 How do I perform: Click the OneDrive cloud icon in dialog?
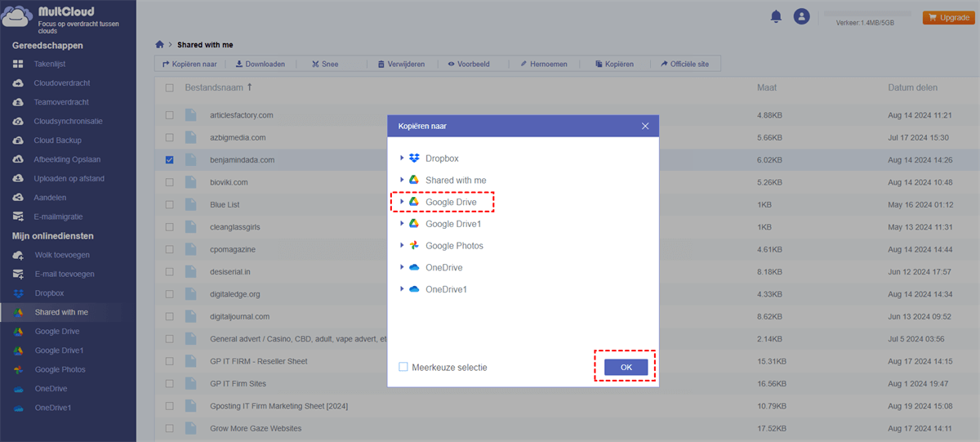point(414,267)
